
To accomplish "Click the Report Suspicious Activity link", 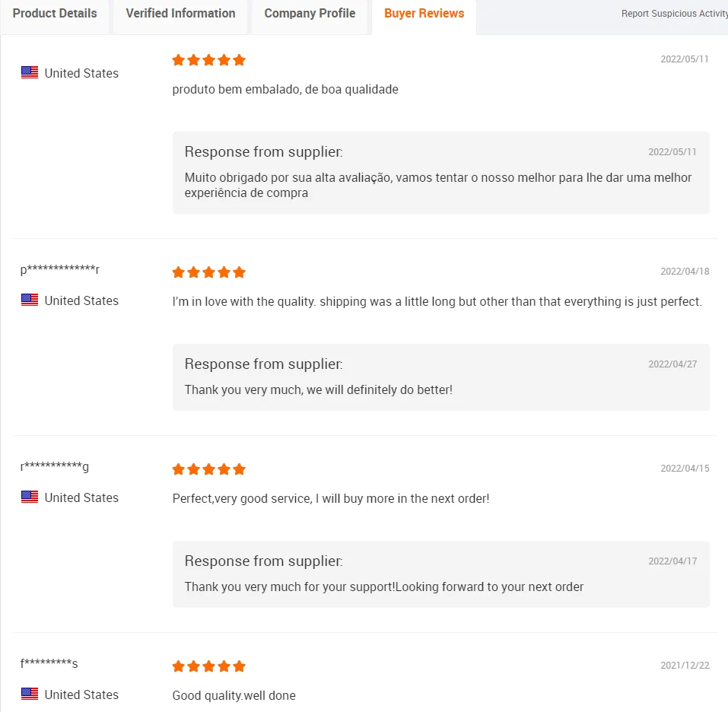I will (x=673, y=14).
